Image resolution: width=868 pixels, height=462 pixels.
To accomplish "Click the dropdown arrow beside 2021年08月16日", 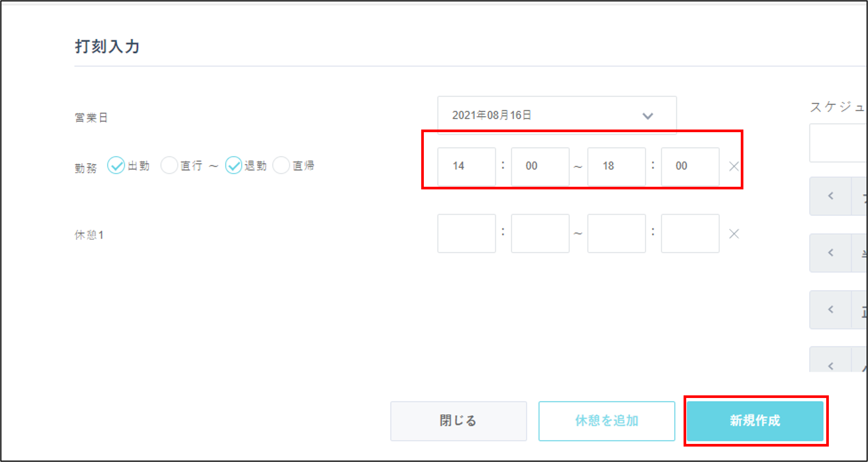I will tap(647, 116).
